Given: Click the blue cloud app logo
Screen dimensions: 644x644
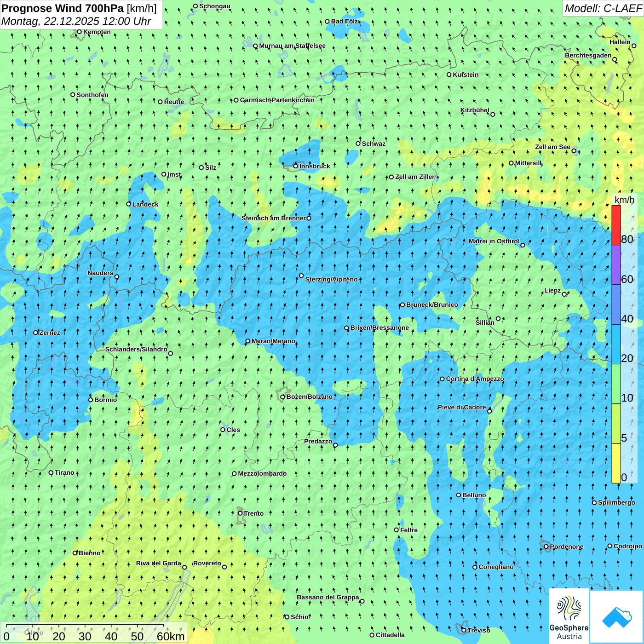Looking at the screenshot, I should tap(617, 617).
